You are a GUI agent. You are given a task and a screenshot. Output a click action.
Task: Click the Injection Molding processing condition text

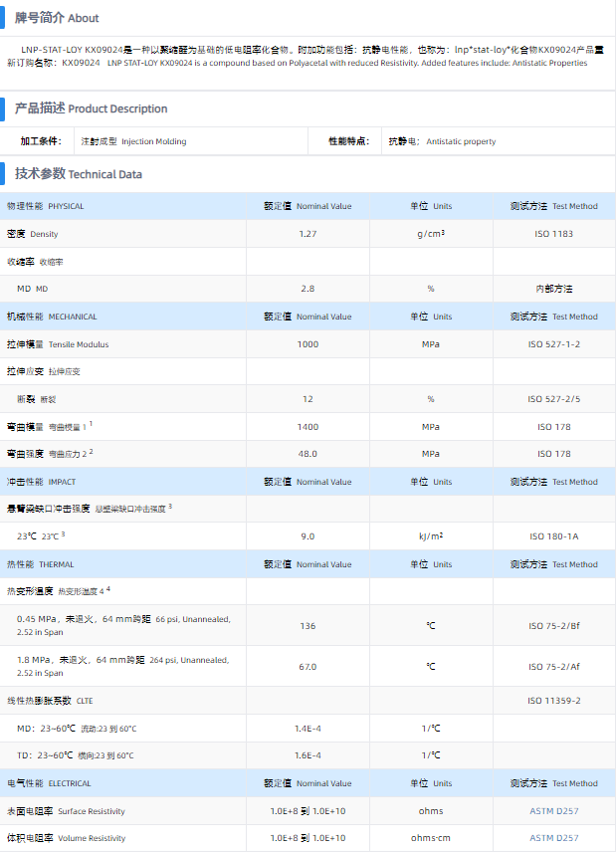coord(133,141)
